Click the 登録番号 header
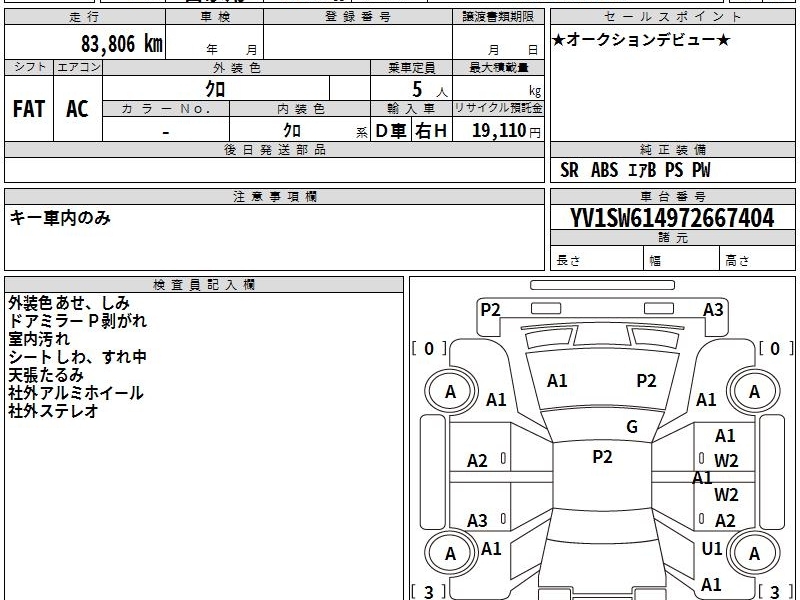The image size is (800, 600). click(x=358, y=17)
